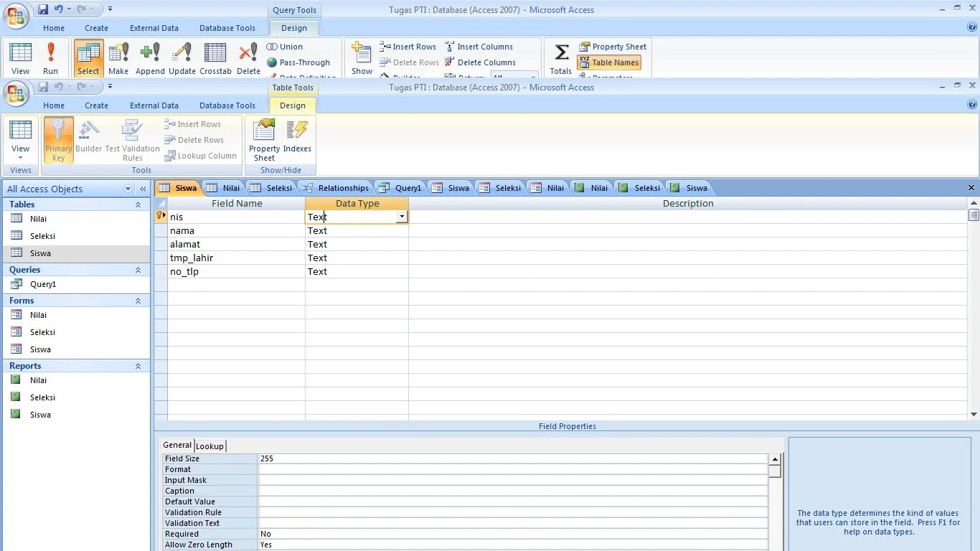Screen dimensions: 980x551
Task: Open the All Access Objects dropdown menu
Action: [x=128, y=189]
